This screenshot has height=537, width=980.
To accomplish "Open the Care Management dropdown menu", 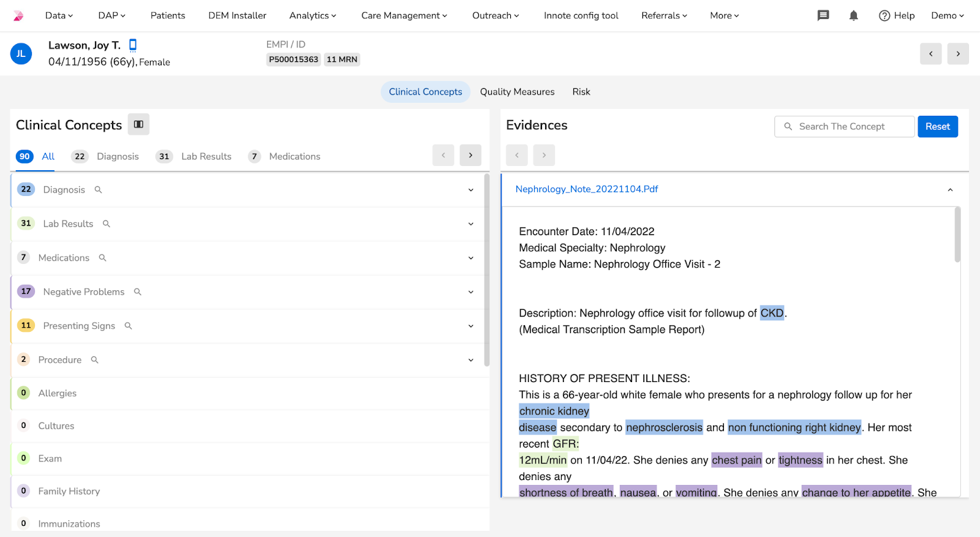I will (x=404, y=15).
